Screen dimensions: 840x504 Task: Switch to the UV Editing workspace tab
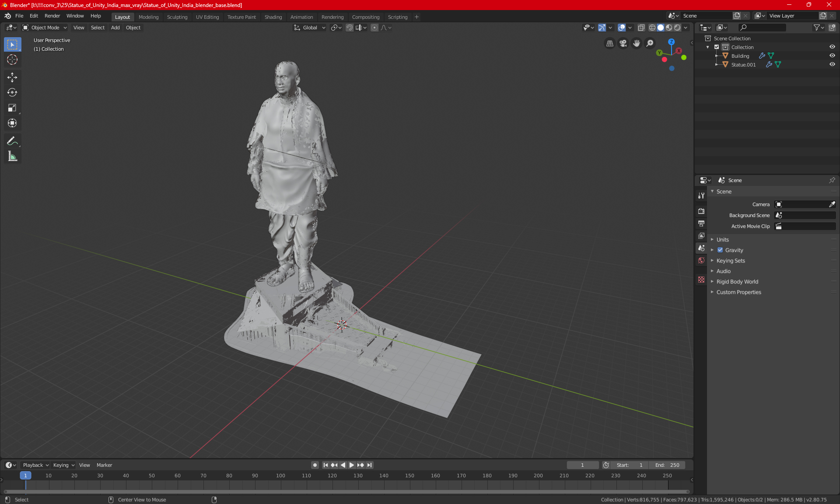coord(207,17)
